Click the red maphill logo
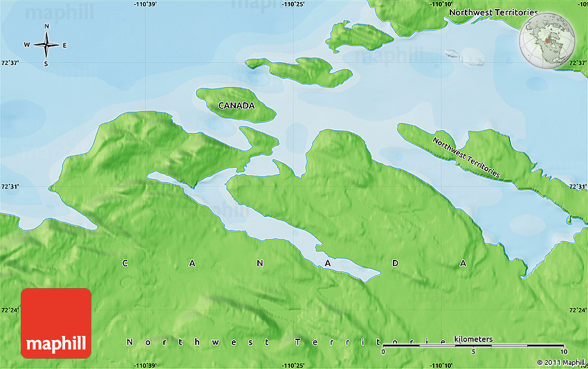 [x=56, y=323]
